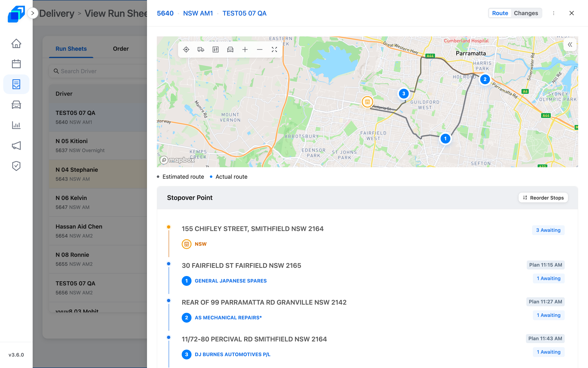Click the orange depot icon beside NSW
The height and width of the screenshot is (368, 588).
(187, 244)
